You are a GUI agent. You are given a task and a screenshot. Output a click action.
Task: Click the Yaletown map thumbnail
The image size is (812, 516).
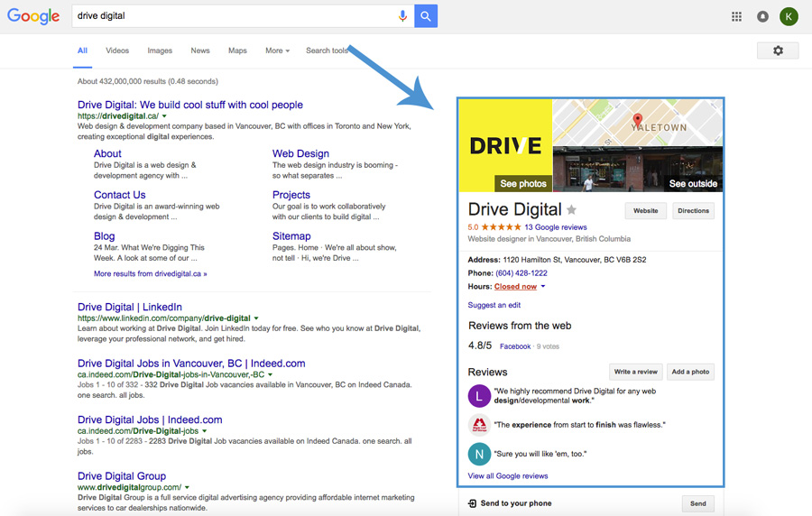click(x=638, y=123)
